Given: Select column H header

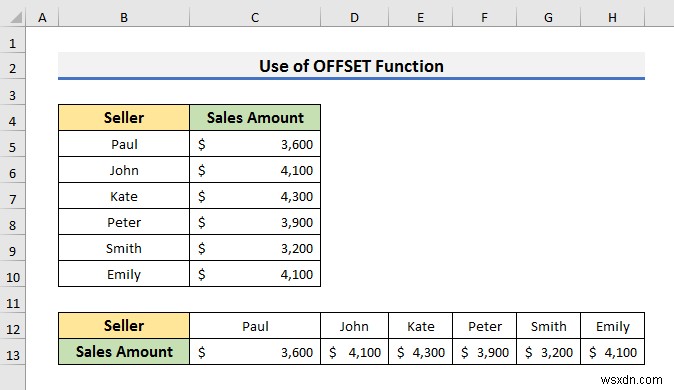Looking at the screenshot, I should point(613,18).
